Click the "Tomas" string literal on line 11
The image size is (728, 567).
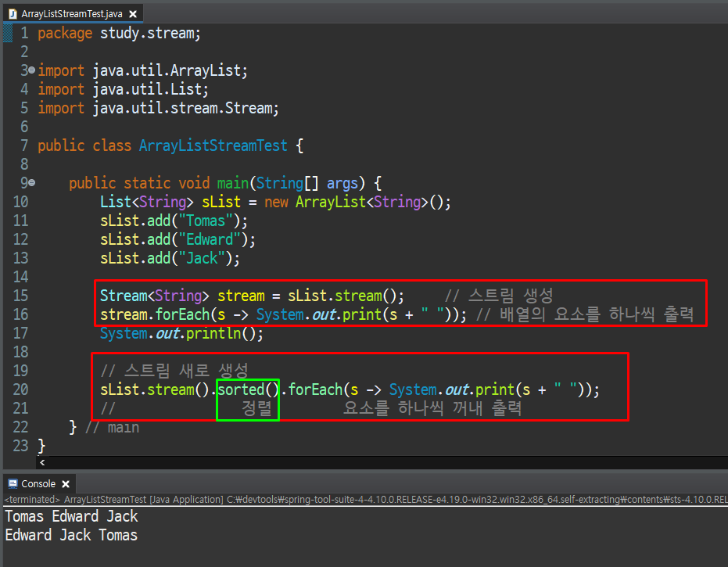pyautogui.click(x=206, y=221)
